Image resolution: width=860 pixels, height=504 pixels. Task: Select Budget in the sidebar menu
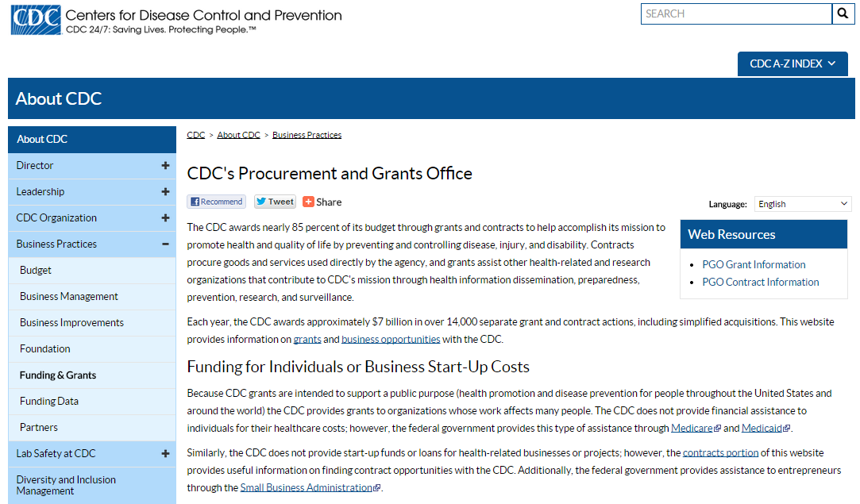(36, 271)
